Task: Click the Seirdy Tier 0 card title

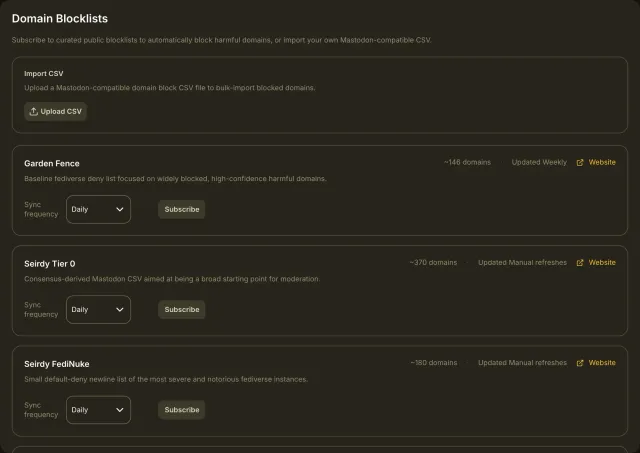Action: 50,264
